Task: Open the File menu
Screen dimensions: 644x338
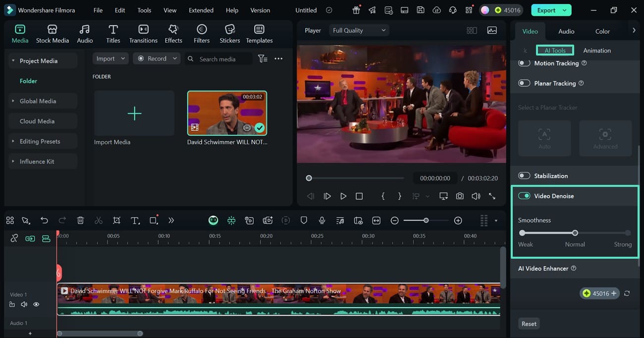Action: [98, 10]
